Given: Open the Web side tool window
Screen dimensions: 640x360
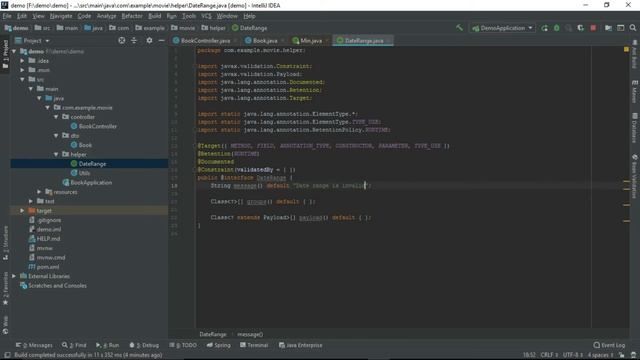Looking at the screenshot, I should 5,325.
